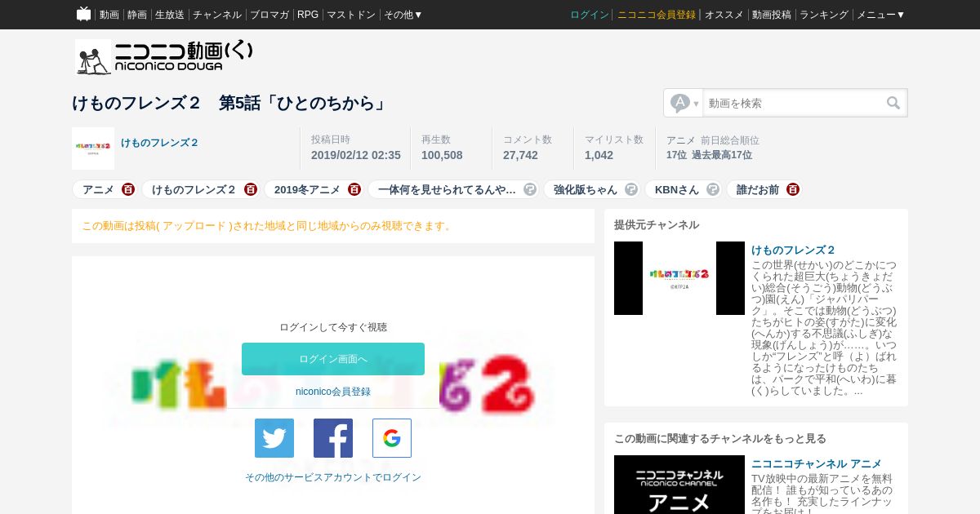Image resolution: width=980 pixels, height=514 pixels.
Task: Open 動画投稿 in top bar
Action: [772, 15]
